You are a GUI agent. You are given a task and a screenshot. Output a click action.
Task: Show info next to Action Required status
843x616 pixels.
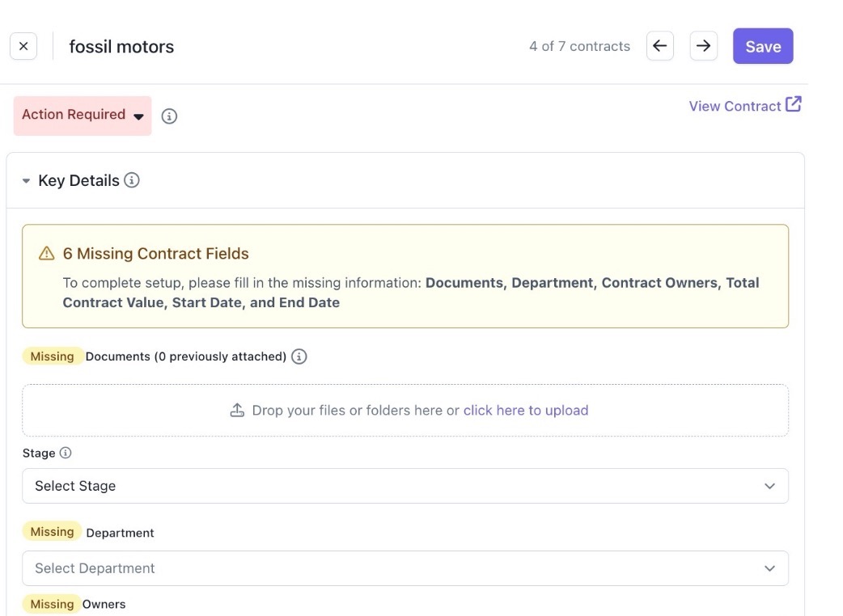tap(169, 116)
